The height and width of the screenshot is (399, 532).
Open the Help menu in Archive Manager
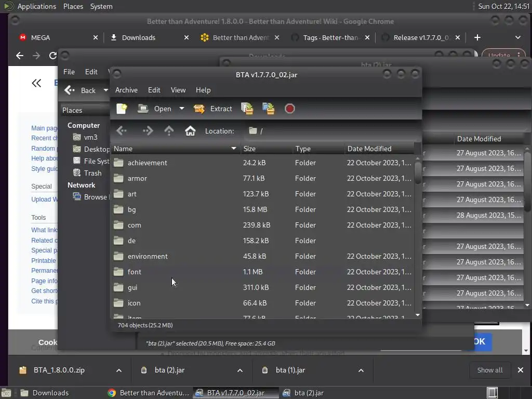point(203,90)
